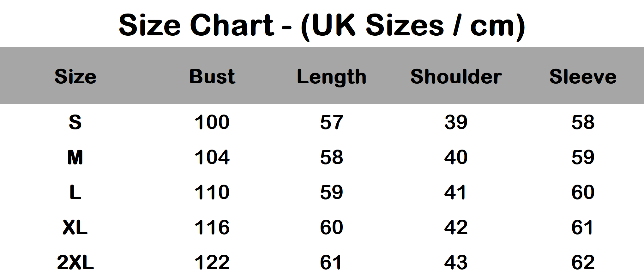Select bust value 116 for size XL
The height and width of the screenshot is (279, 644).
click(212, 227)
